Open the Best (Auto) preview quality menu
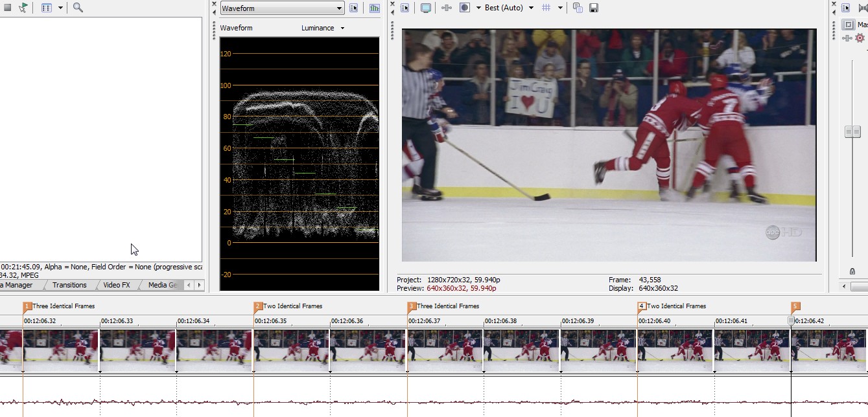868x417 pixels. tap(509, 8)
